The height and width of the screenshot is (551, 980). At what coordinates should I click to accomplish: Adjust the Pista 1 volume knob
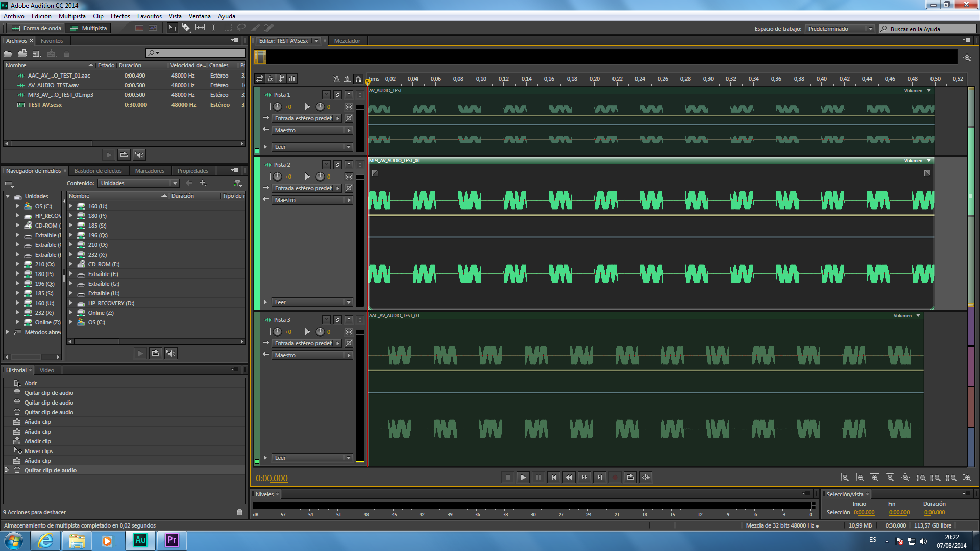click(x=277, y=107)
